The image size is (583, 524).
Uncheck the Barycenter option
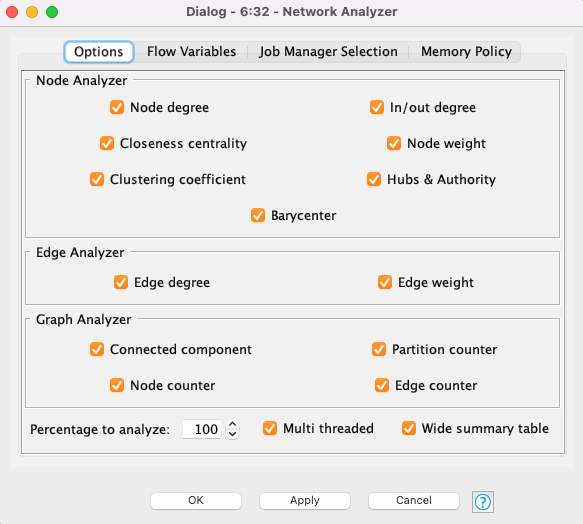(258, 215)
